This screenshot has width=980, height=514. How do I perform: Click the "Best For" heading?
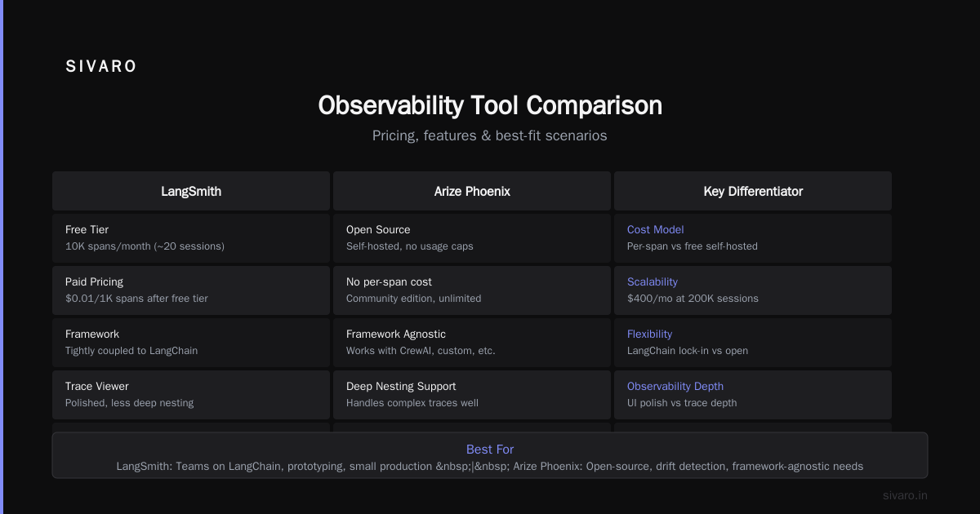point(490,450)
